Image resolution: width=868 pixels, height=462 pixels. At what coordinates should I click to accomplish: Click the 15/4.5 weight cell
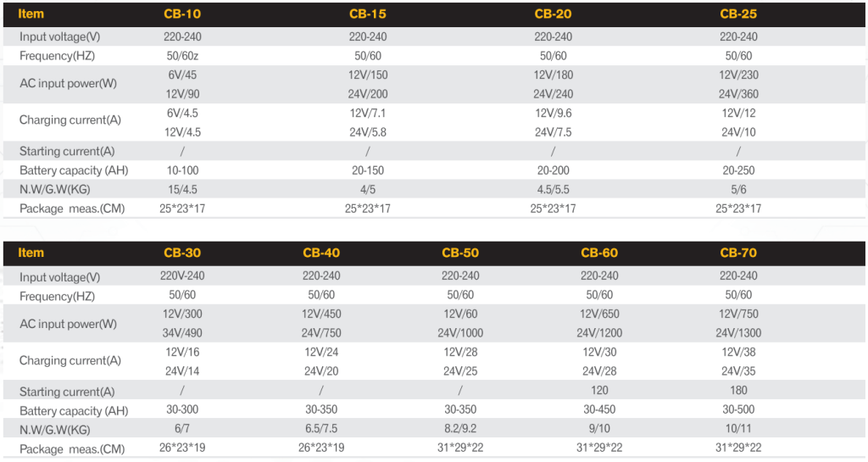(182, 189)
